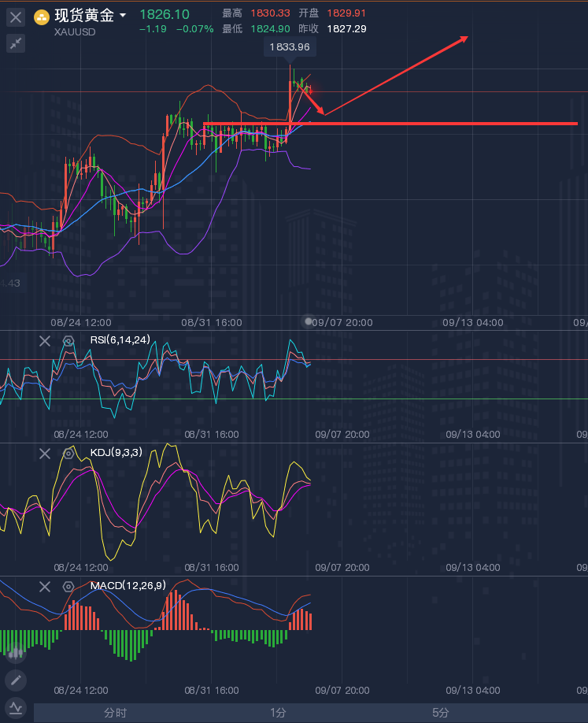Switch to the 5分 timeframe tab
Image resolution: width=588 pixels, height=723 pixels.
coord(441,713)
